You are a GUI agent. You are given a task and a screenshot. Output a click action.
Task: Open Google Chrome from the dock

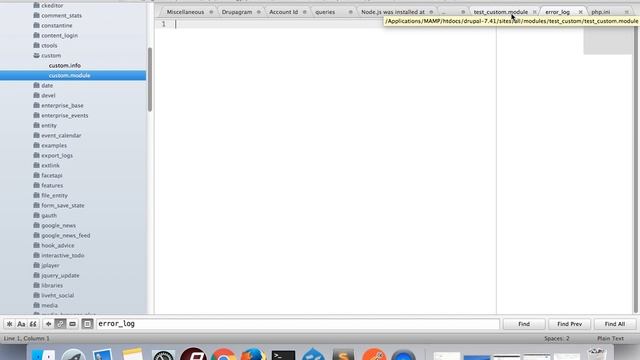pos(224,354)
